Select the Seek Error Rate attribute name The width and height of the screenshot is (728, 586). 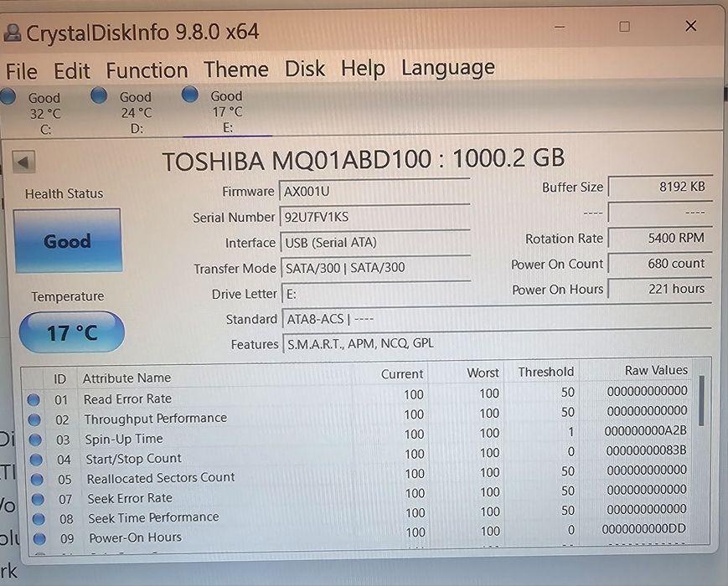click(x=130, y=498)
